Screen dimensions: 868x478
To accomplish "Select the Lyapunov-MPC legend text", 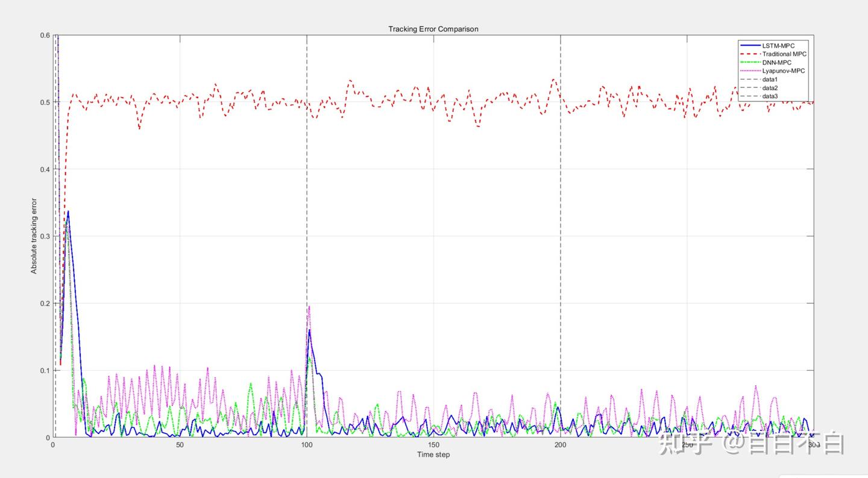I will click(x=784, y=71).
